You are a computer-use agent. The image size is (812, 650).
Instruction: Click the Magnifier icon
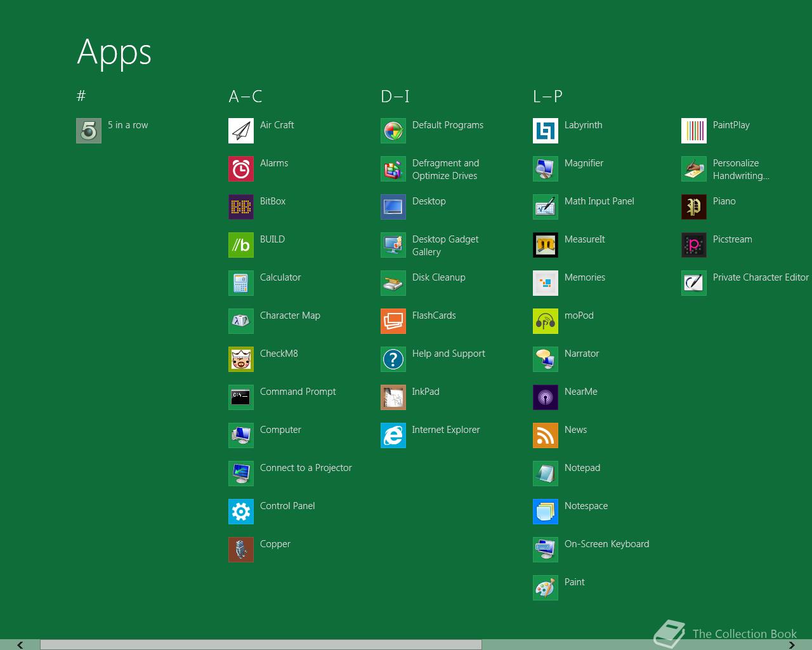coord(546,169)
